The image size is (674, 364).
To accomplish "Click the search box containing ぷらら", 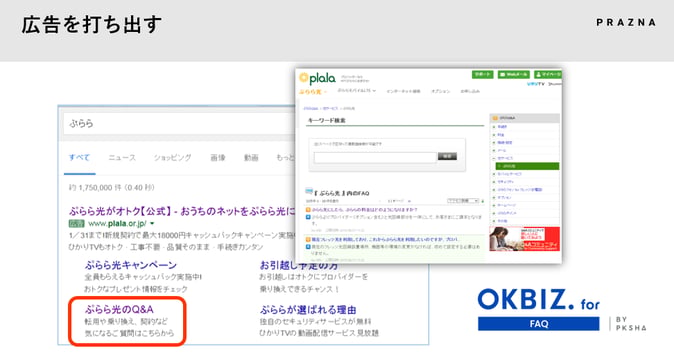I will click(178, 123).
